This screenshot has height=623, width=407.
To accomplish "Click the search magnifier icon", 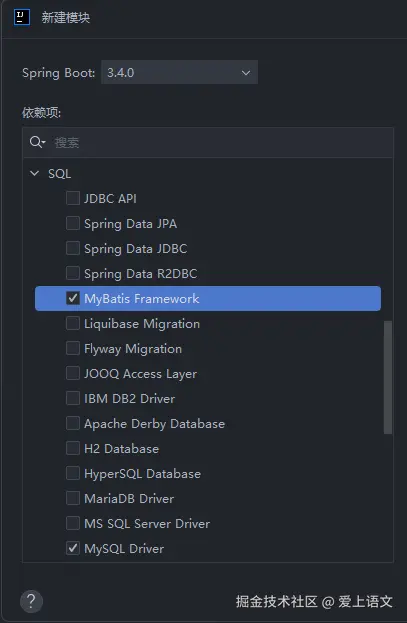I will click(37, 142).
